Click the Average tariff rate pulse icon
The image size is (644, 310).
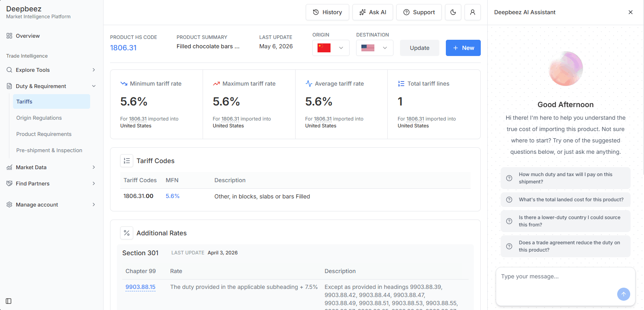(x=309, y=84)
